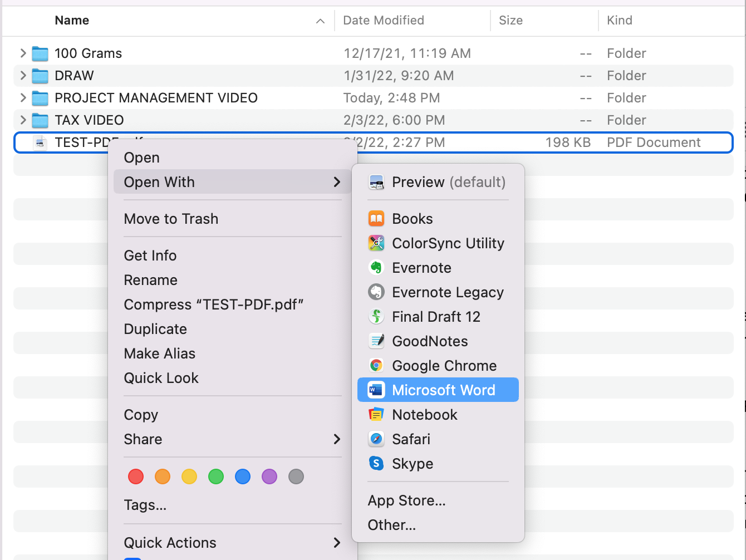Apply the red tag color
The width and height of the screenshot is (746, 560).
(136, 477)
